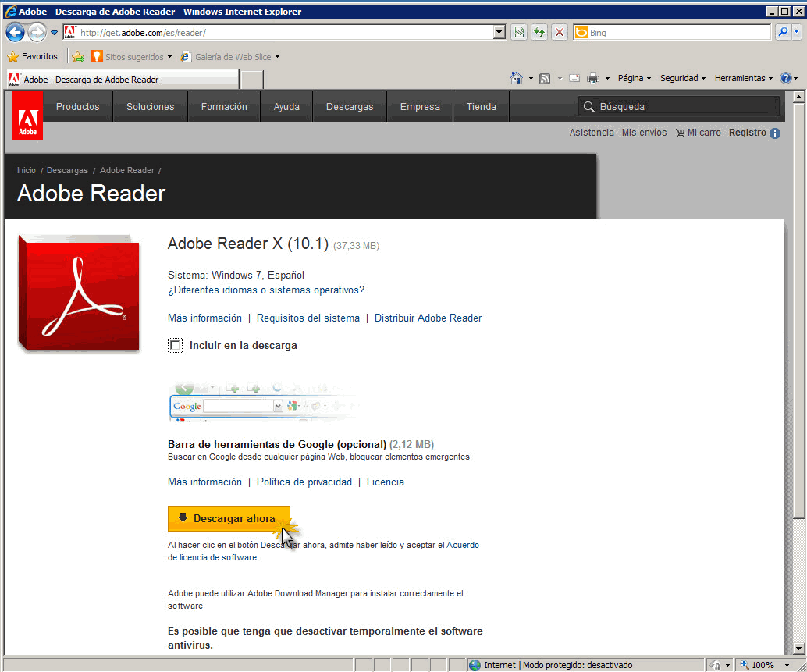Select the 'Adobe - Descarga de Adobe Reader' tab

(x=123, y=80)
